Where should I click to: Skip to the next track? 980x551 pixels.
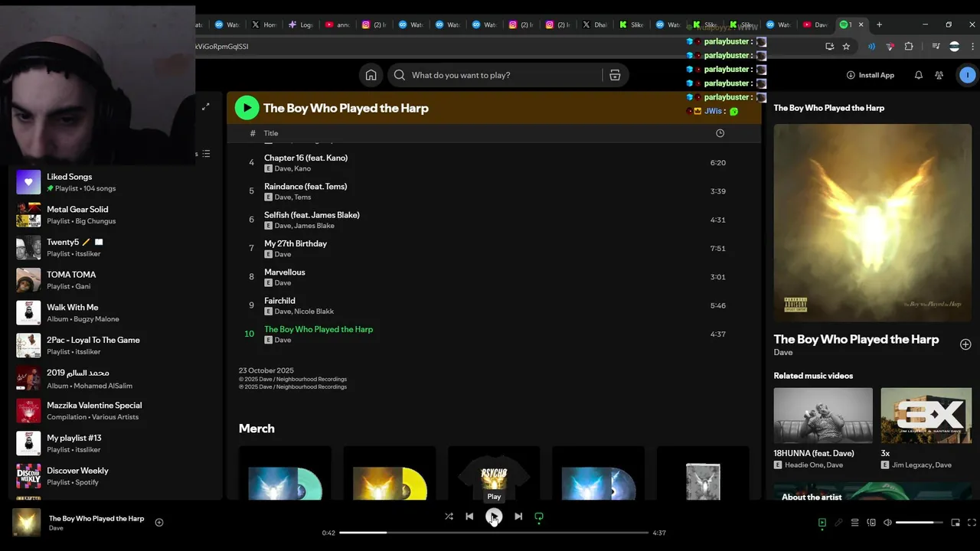coord(518,517)
